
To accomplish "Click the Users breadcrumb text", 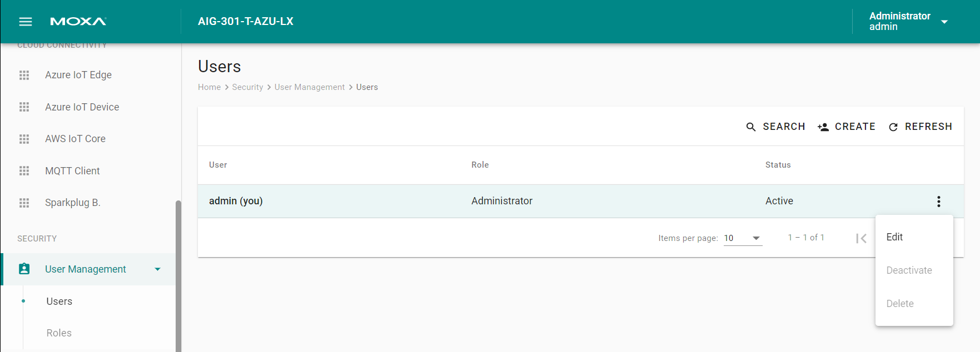I will (367, 87).
